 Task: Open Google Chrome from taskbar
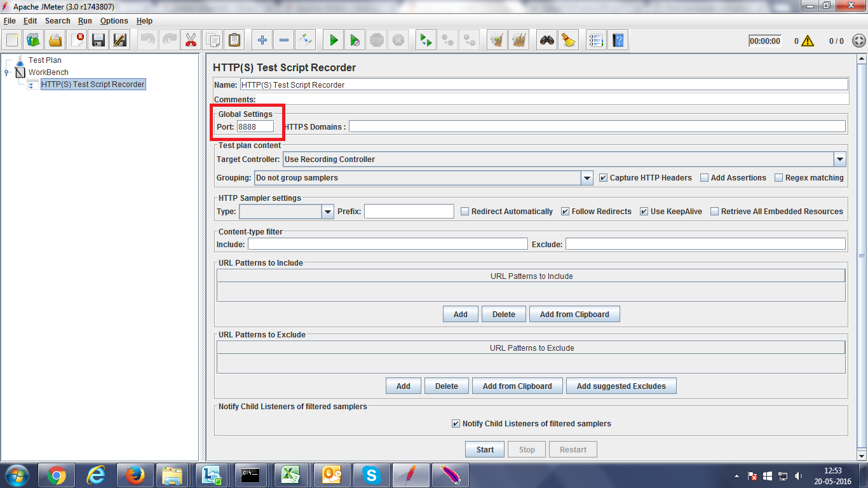(x=57, y=475)
